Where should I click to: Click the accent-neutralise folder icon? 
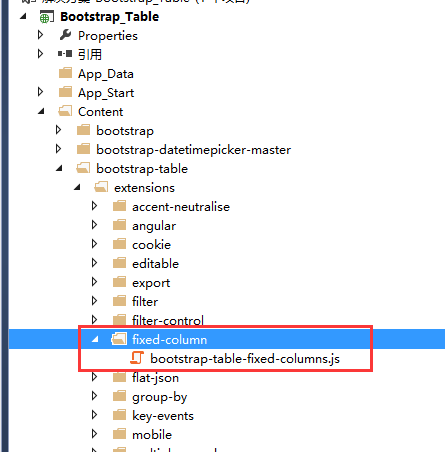(119, 206)
